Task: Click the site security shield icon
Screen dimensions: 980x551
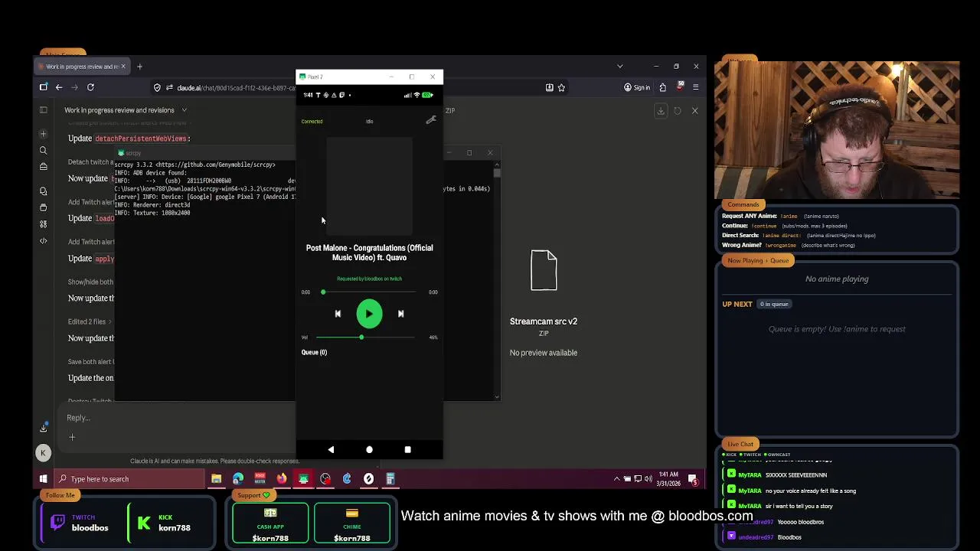Action: coord(157,87)
